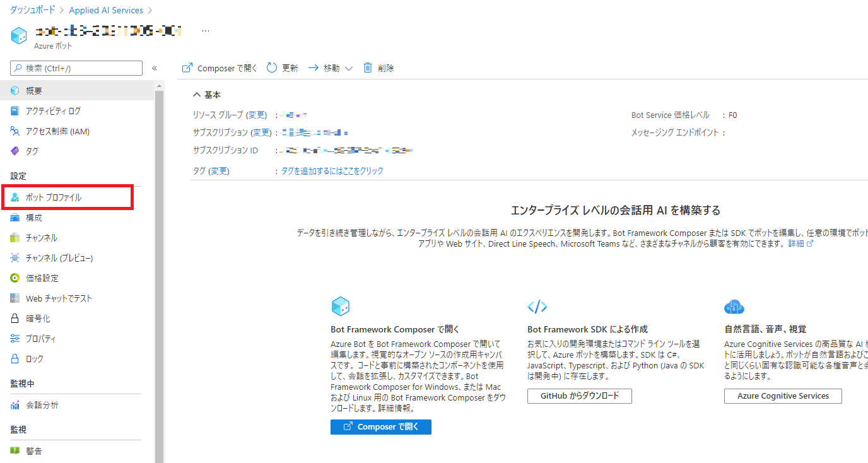868x463 pixels.
Task: Click the Composer で開く toolbar icon
Action: click(187, 68)
